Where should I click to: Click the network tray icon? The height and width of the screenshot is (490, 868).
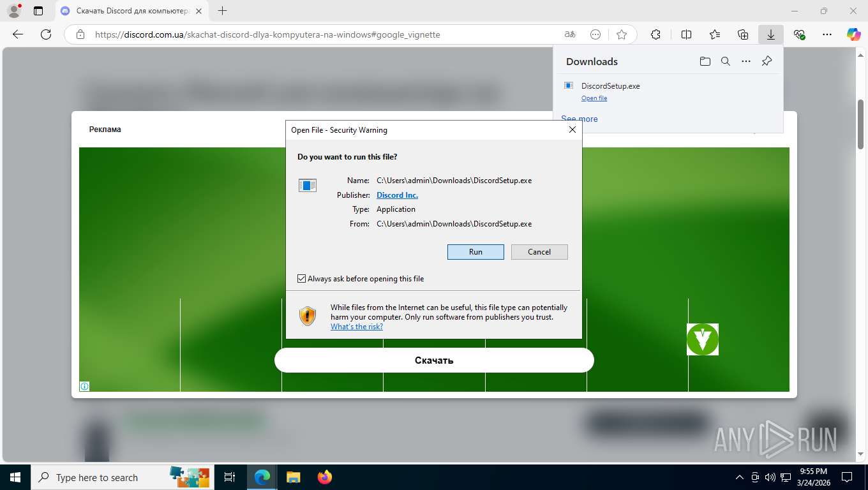click(x=786, y=477)
